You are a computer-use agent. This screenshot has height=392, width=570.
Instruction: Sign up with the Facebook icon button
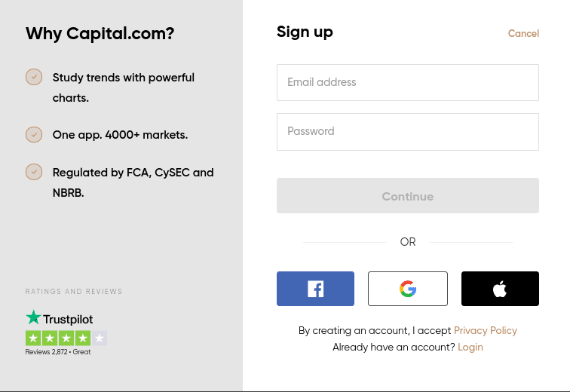click(315, 289)
